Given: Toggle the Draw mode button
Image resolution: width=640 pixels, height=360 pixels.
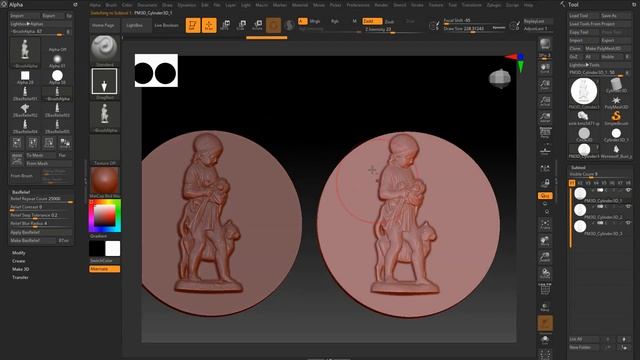Looking at the screenshot, I should pyautogui.click(x=209, y=25).
